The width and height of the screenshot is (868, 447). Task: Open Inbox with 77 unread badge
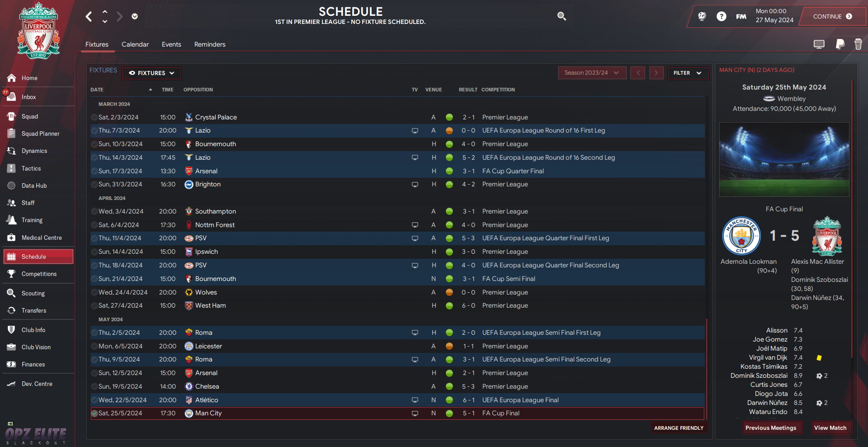click(x=12, y=96)
